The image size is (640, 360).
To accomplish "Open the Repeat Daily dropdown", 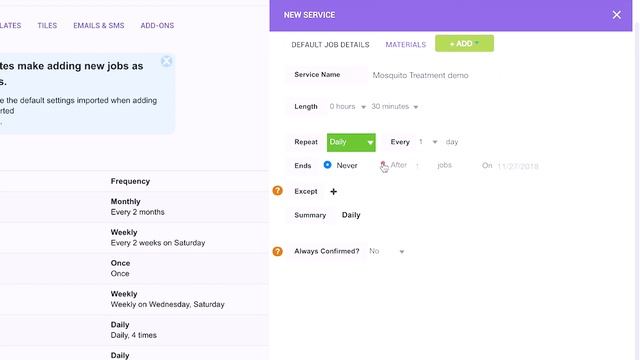I will pyautogui.click(x=351, y=142).
